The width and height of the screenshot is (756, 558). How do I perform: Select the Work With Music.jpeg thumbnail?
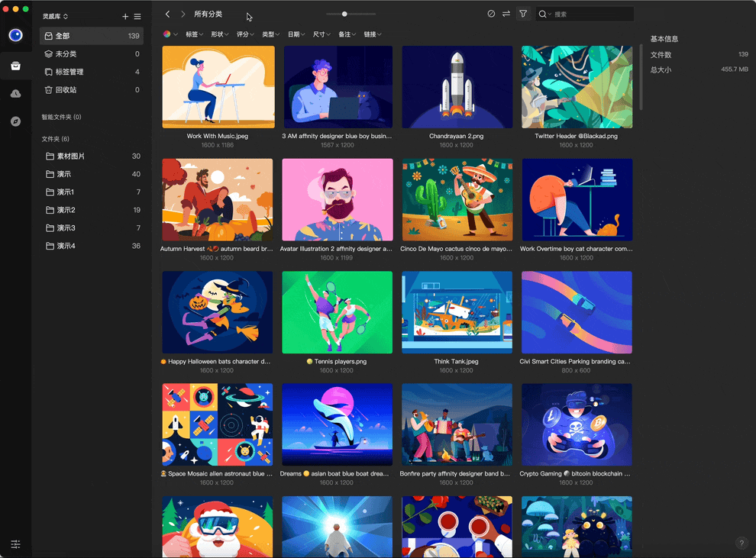tap(218, 87)
